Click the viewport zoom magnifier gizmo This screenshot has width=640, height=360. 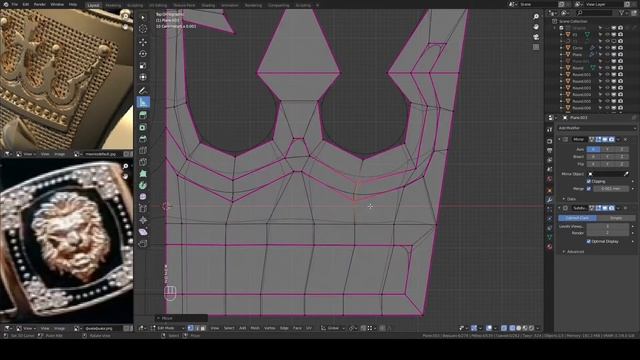(536, 17)
